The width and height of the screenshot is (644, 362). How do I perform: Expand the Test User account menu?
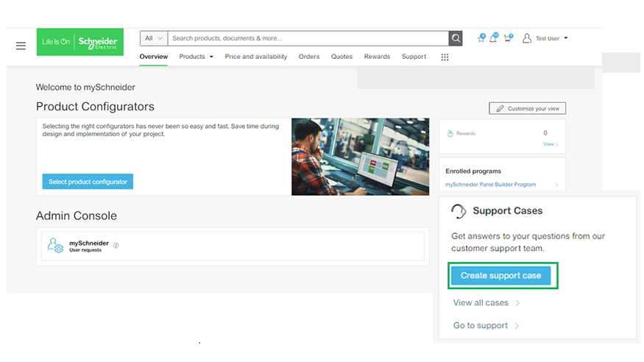566,38
